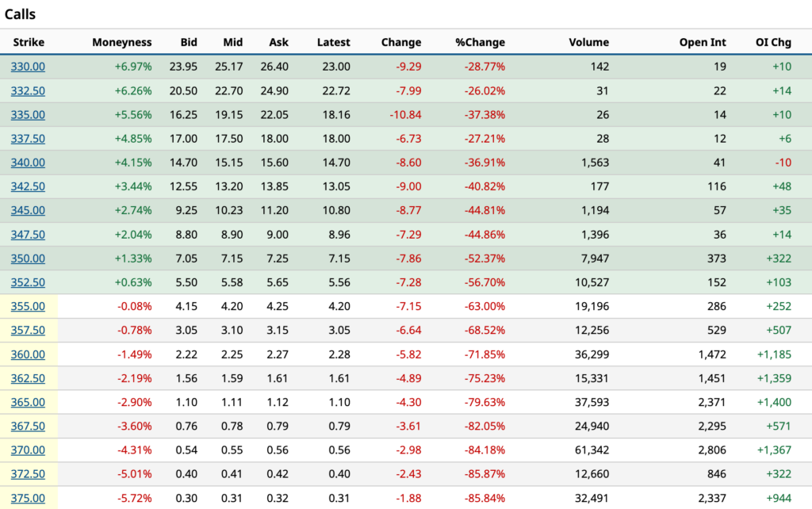The image size is (812, 509).
Task: Open the 340.00 strike link
Action: coord(28,163)
